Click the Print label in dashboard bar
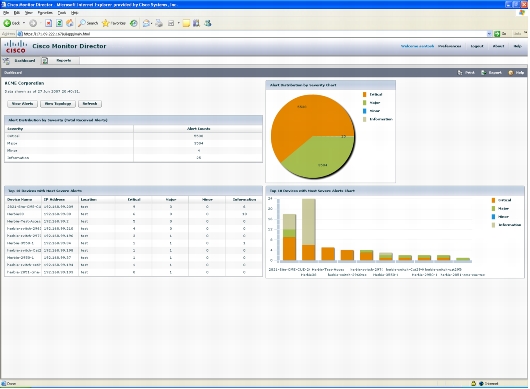The image size is (530, 389). pos(469,73)
